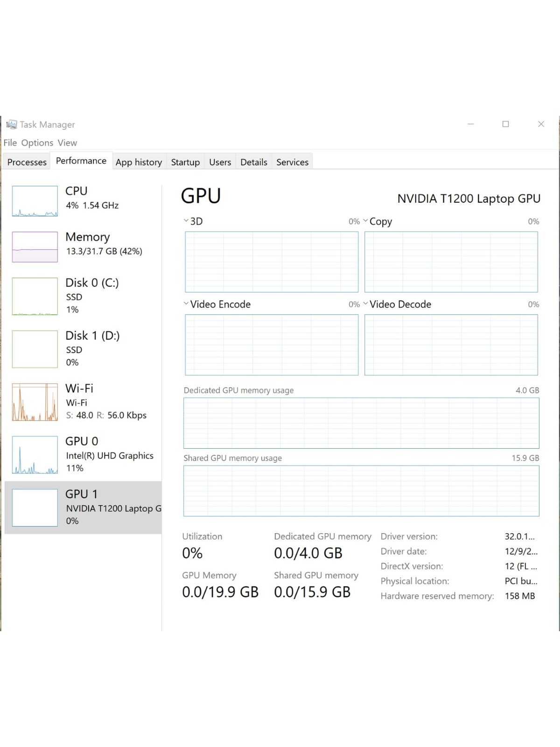Viewport: 560px width, 747px height.
Task: Select GPU 1 NVIDIA T1200 entry
Action: coord(83,507)
